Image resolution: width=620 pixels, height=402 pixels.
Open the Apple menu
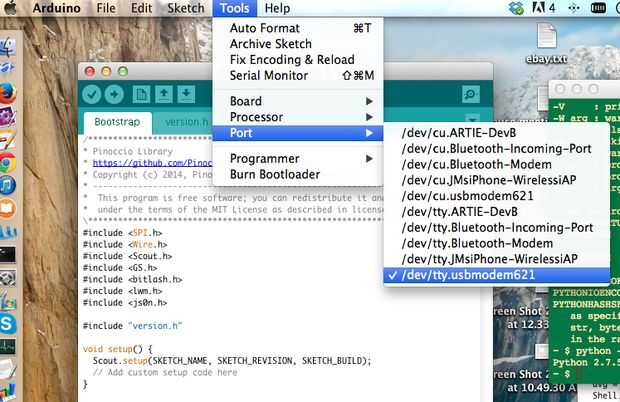[11, 8]
